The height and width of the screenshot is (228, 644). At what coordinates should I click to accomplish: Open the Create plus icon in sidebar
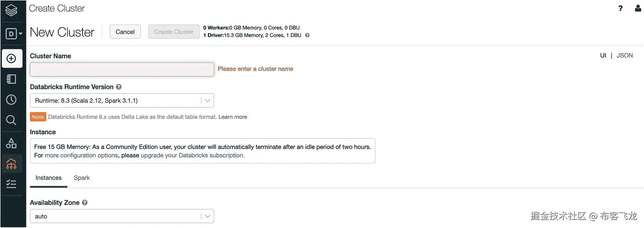12,59
